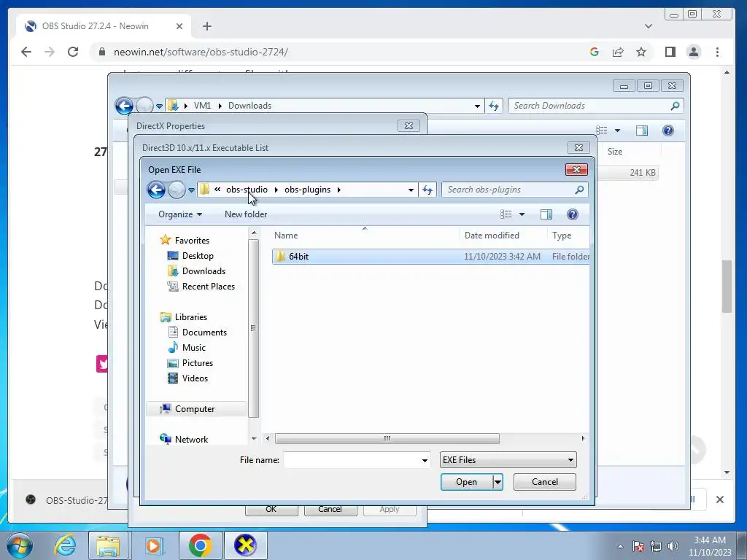The image size is (747, 560).
Task: Open Recent Places in navigation pane
Action: [x=208, y=286]
